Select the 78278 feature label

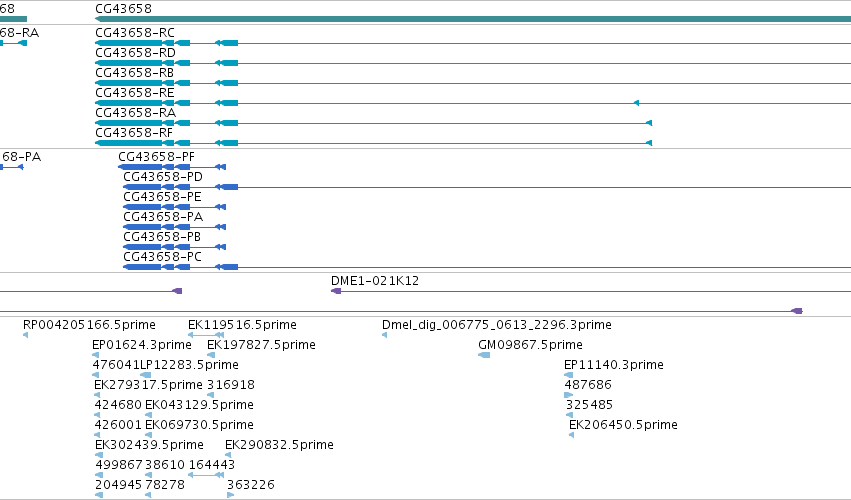pyautogui.click(x=165, y=485)
